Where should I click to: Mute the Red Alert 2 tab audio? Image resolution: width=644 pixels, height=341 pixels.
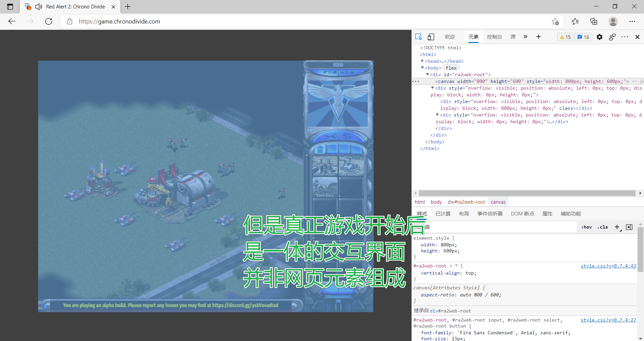click(x=39, y=7)
